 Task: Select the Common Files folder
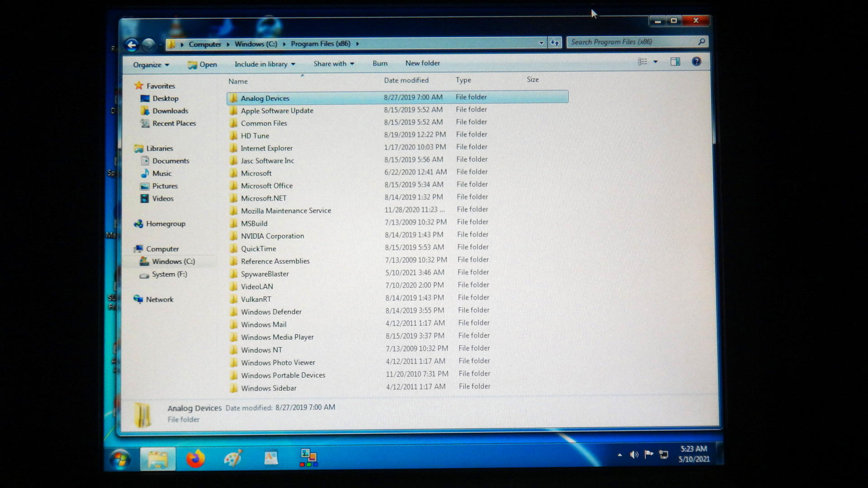[x=264, y=123]
